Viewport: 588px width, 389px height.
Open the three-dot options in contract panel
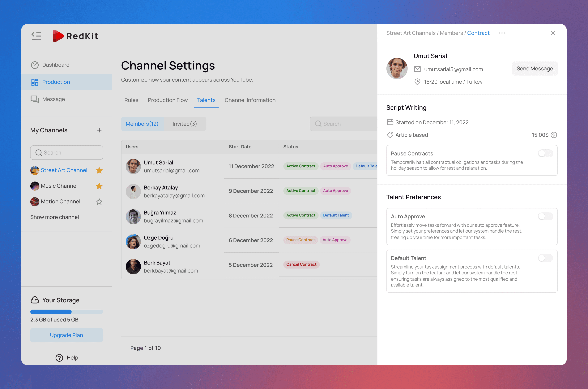(x=502, y=33)
